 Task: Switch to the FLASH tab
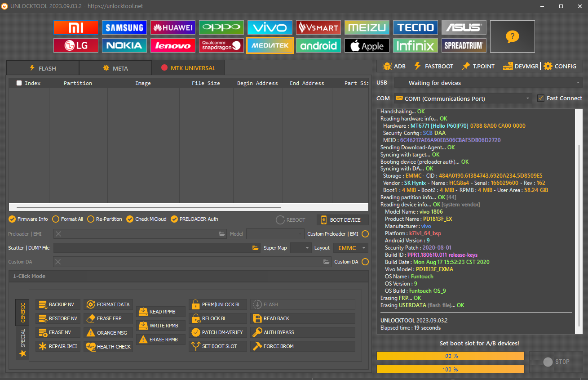(43, 68)
